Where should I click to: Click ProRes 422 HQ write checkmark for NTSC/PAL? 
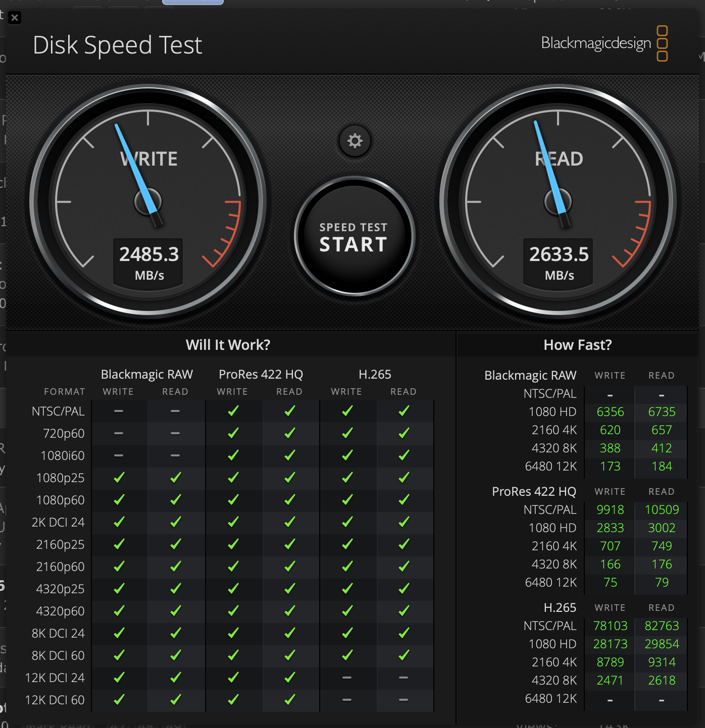click(x=233, y=411)
